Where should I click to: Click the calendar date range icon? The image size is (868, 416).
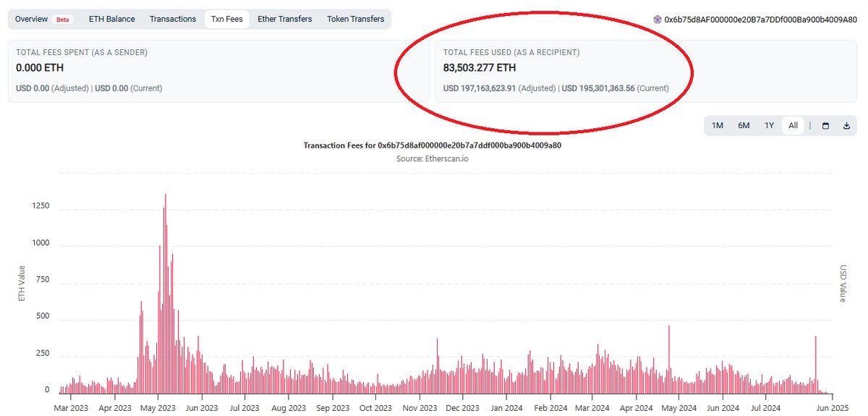[x=825, y=125]
